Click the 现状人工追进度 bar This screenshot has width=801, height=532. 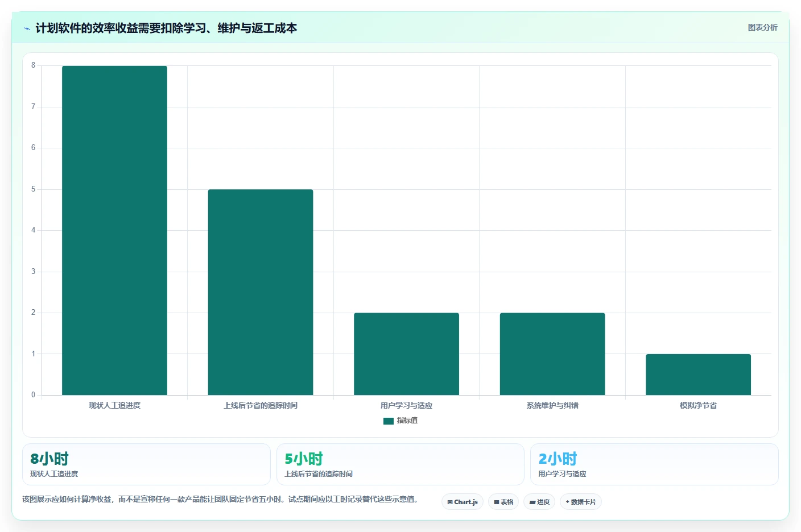click(x=114, y=230)
